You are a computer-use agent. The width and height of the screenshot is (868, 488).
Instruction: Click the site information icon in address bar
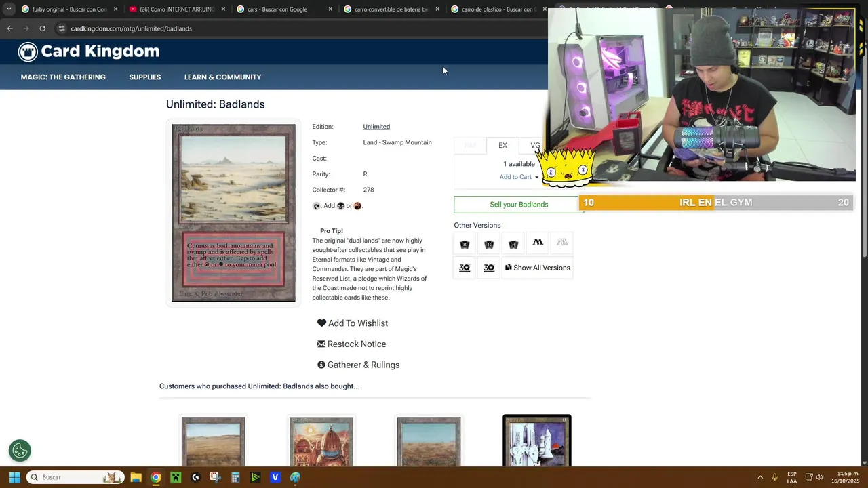(62, 28)
